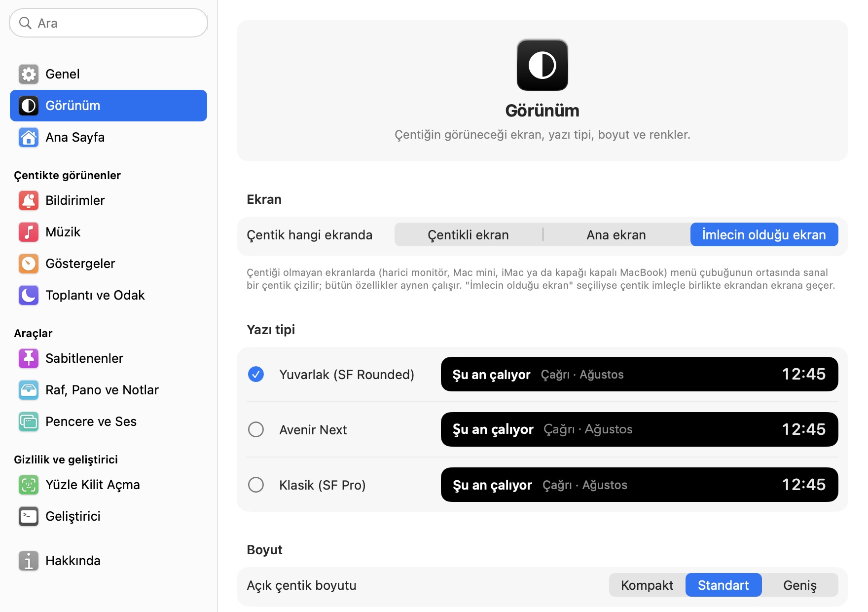
Task: Open Müzik note icon
Action: (29, 232)
